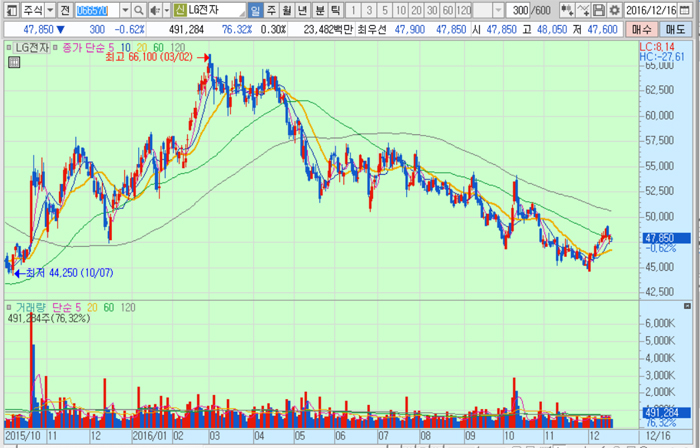Click the save chart floppy disk icon
This screenshot has width=700, height=448.
pyautogui.click(x=599, y=9)
